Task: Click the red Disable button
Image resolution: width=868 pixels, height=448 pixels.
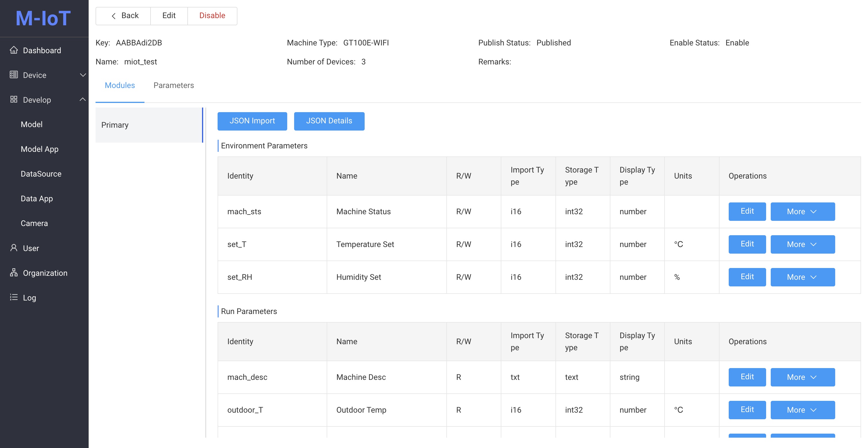Action: coord(212,16)
